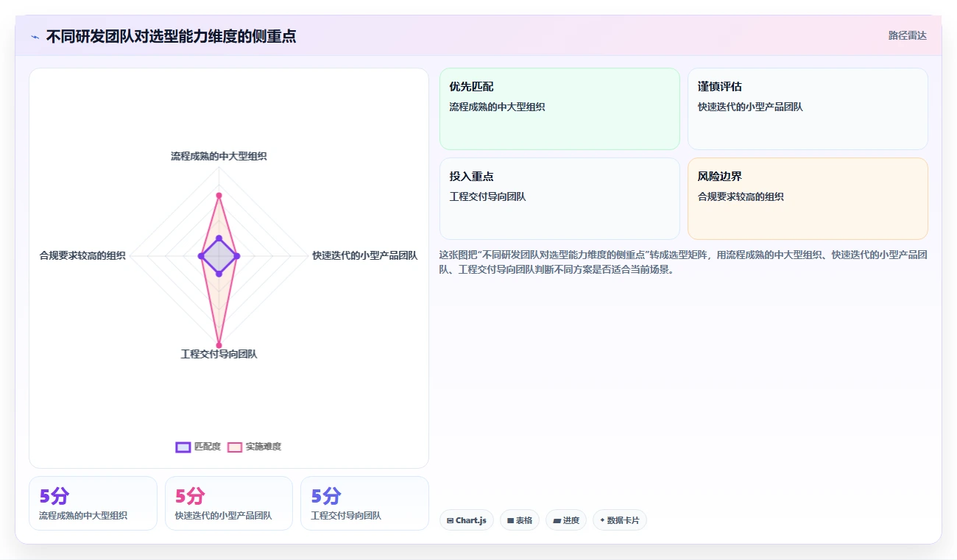Click the description paragraph under the cards
957x560 pixels.
coord(683,262)
